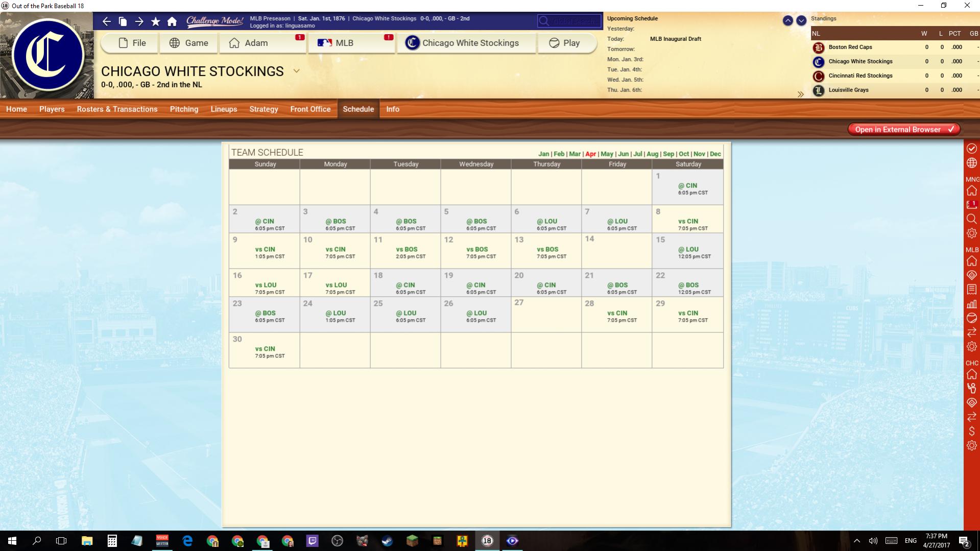Open the Strategy tab
This screenshot has height=551, width=980.
click(264, 109)
